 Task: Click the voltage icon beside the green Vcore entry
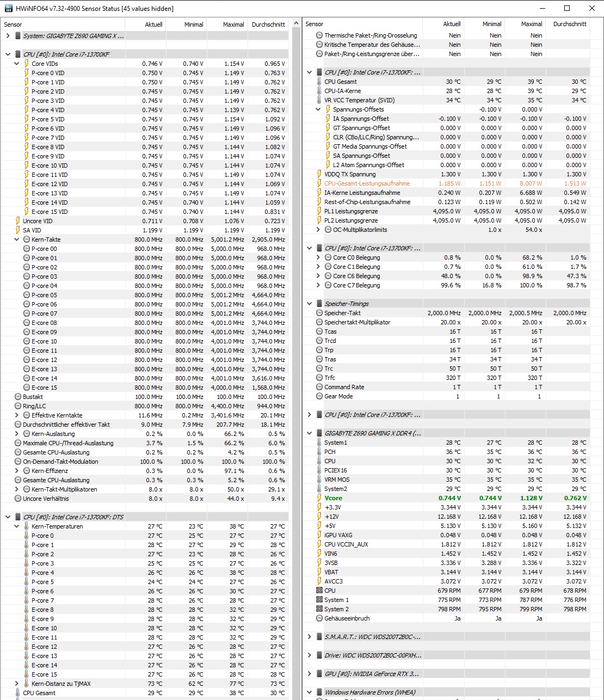[x=319, y=498]
